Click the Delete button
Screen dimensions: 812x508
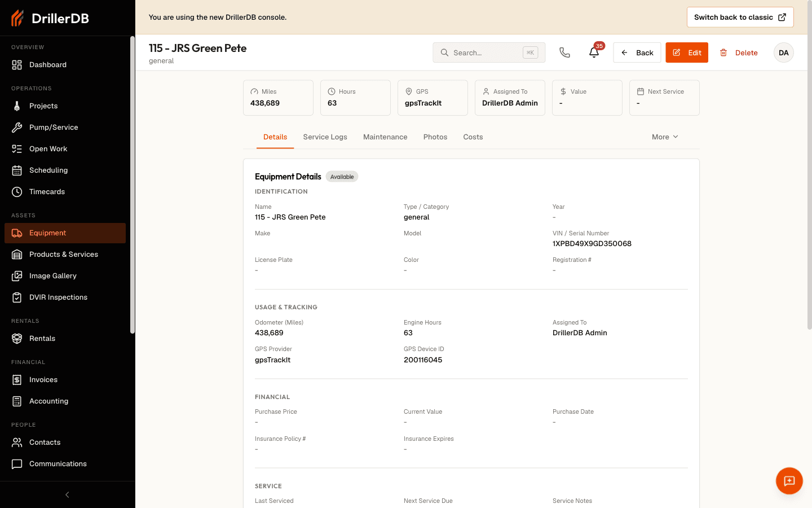tap(739, 52)
